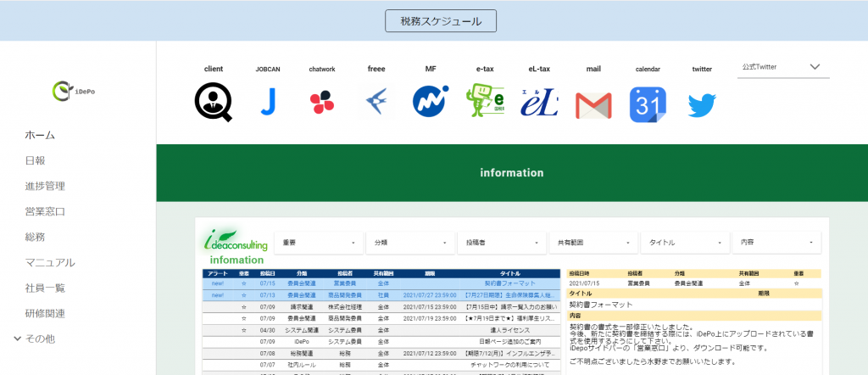Select 日報 in the sidebar
This screenshot has height=375, width=868.
coord(36,160)
